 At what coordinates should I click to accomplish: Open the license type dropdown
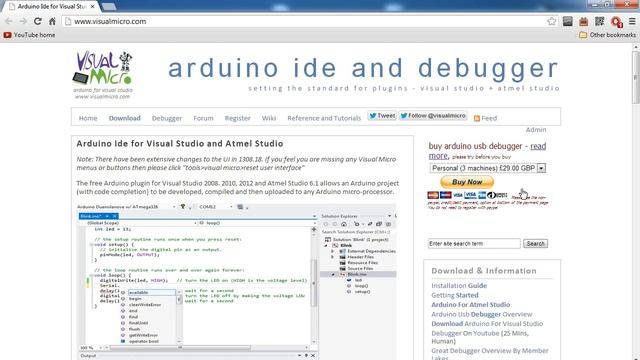(x=488, y=168)
